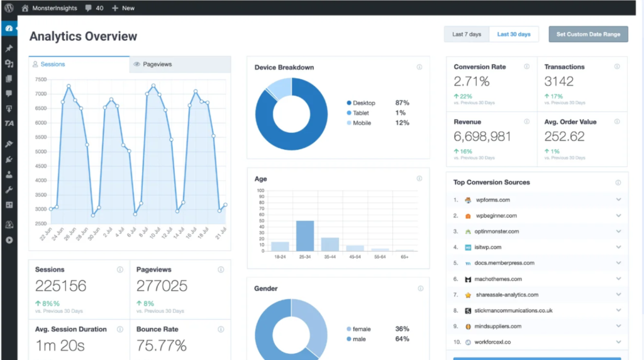644x360 pixels.
Task: Click the Bounce Rate value 75.77%
Action: tap(162, 346)
